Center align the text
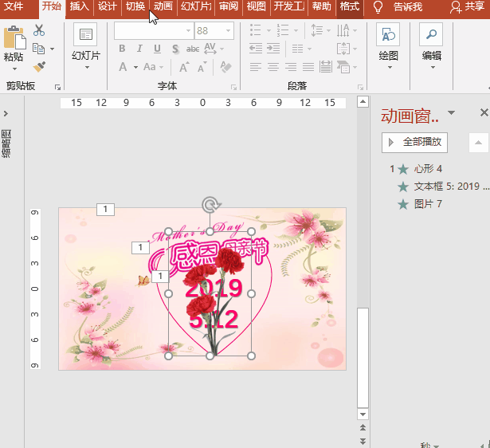490x448 pixels. [x=273, y=67]
